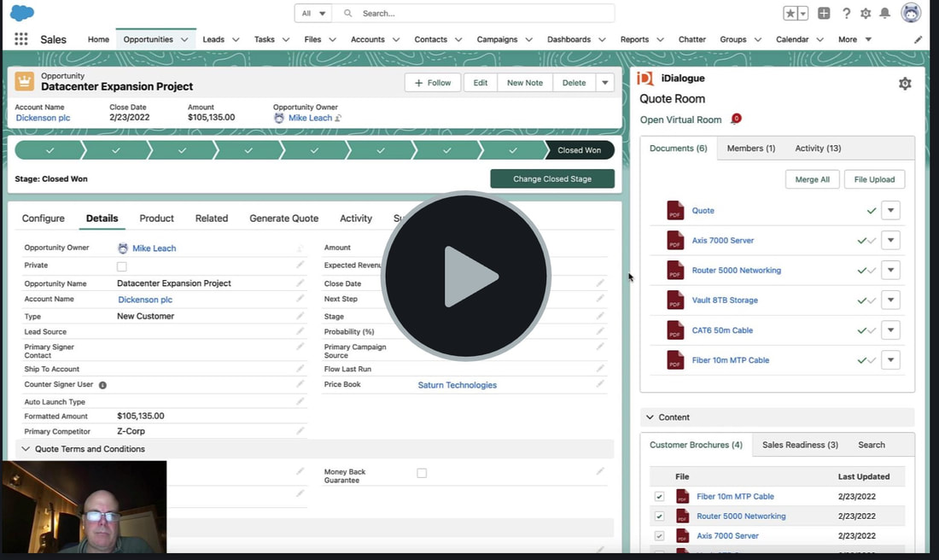Open more record actions dropdown next to Delete

(x=605, y=83)
